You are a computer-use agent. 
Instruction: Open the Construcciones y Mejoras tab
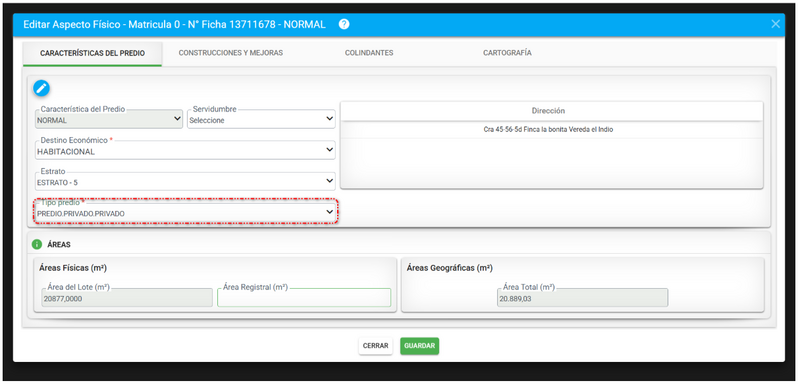(x=231, y=53)
